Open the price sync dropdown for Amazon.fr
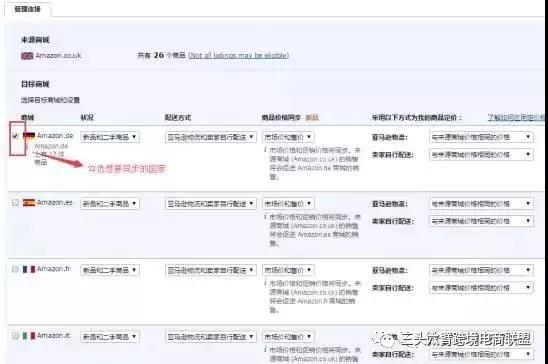This screenshot has height=364, width=548. pyautogui.click(x=288, y=270)
